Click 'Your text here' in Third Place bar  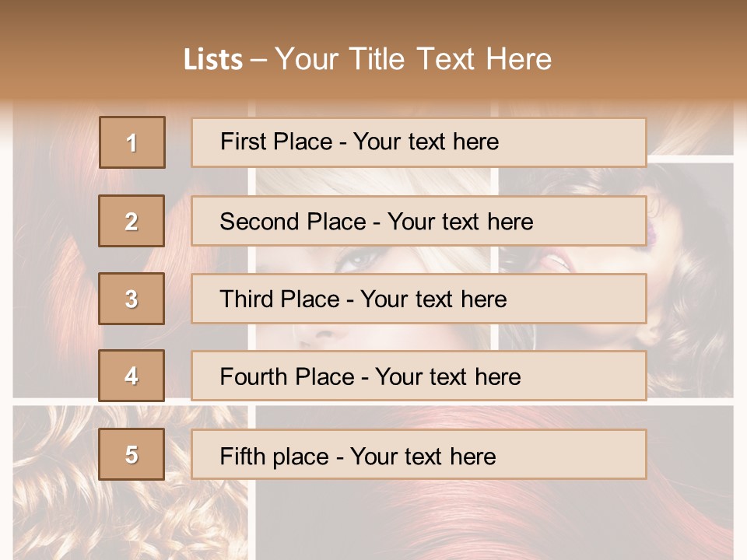(x=433, y=299)
